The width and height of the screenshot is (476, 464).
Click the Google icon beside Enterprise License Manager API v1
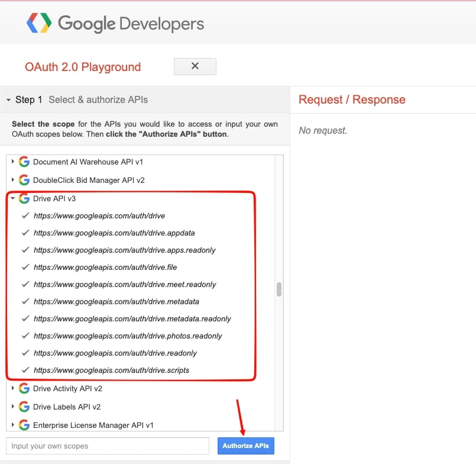click(24, 425)
